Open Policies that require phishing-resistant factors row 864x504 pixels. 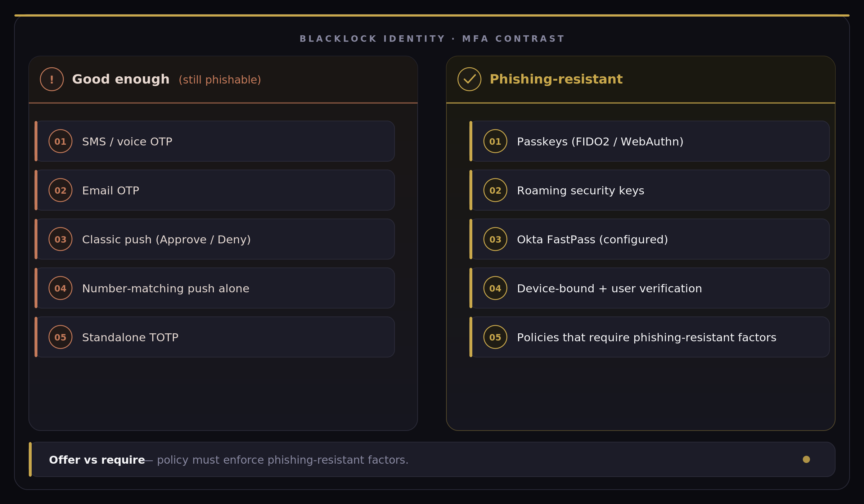tap(650, 337)
